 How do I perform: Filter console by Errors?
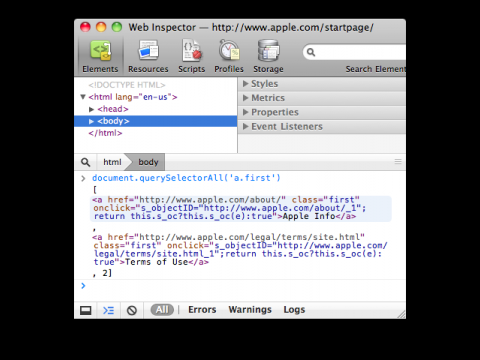202,310
